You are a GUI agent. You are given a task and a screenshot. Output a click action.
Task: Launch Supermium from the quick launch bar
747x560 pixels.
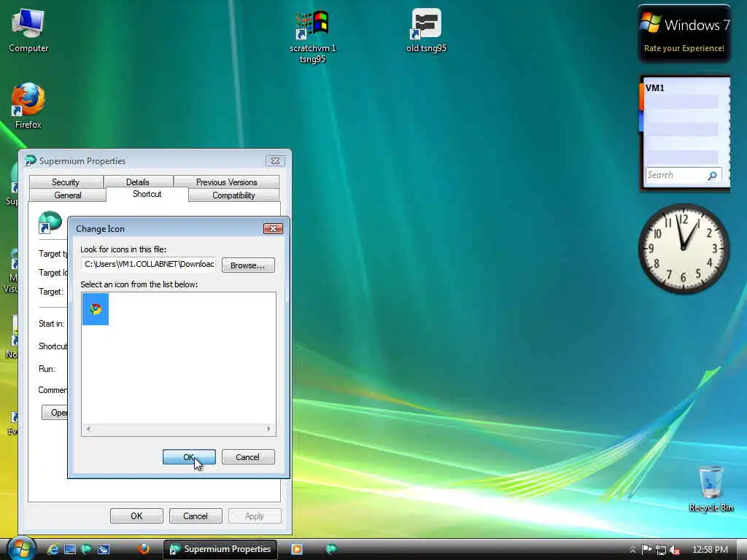point(87,550)
